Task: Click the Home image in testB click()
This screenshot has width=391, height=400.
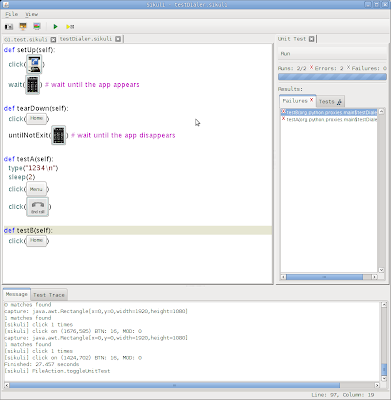Action: coord(36,241)
